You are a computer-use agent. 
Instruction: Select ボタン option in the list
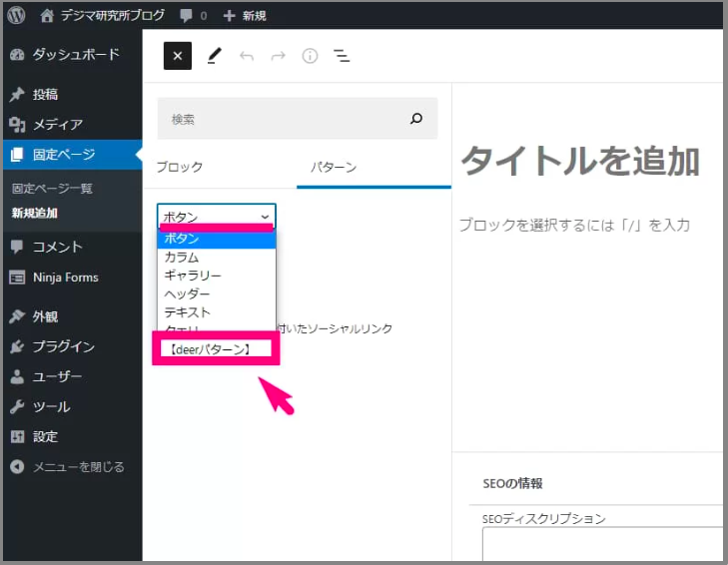point(217,239)
